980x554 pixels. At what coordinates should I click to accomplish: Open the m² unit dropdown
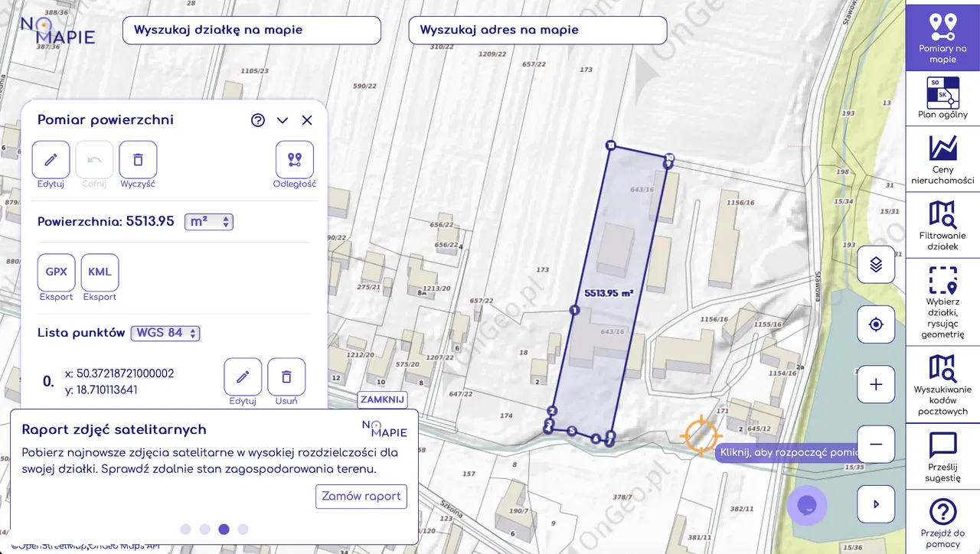point(208,222)
